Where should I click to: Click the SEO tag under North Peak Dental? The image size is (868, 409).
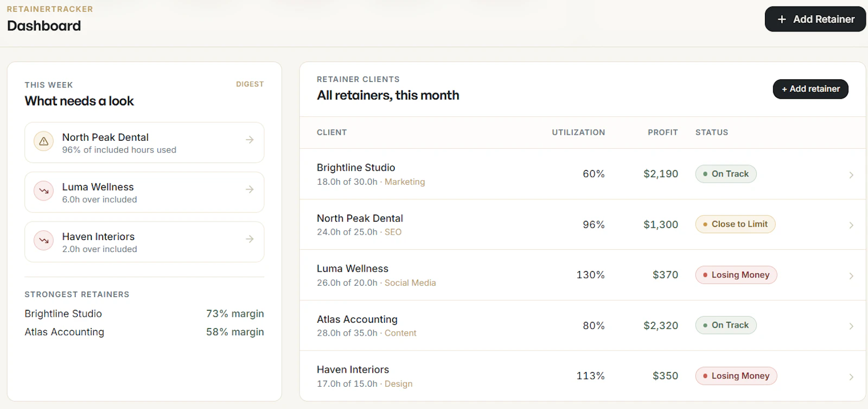point(393,232)
